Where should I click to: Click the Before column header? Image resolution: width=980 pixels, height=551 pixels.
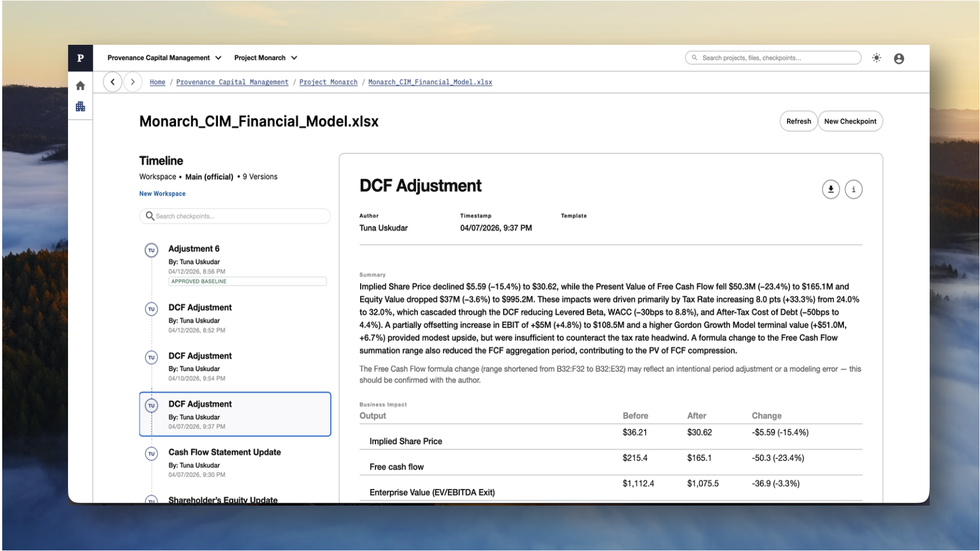635,415
